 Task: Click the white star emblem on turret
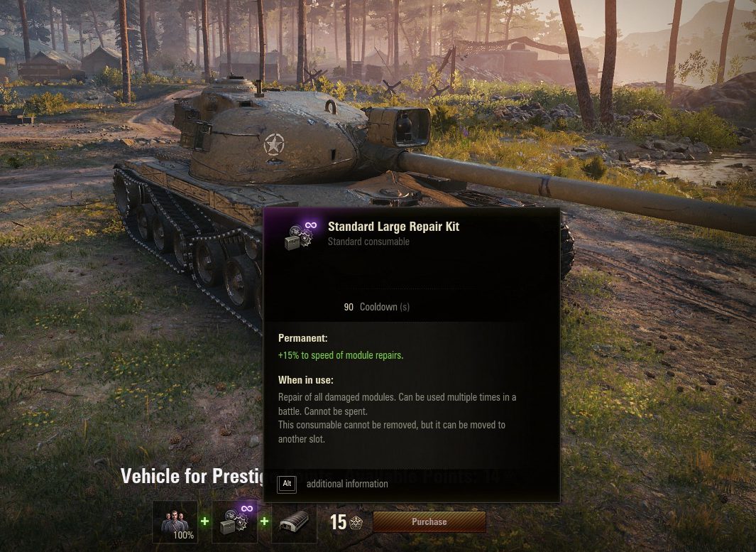(x=274, y=144)
